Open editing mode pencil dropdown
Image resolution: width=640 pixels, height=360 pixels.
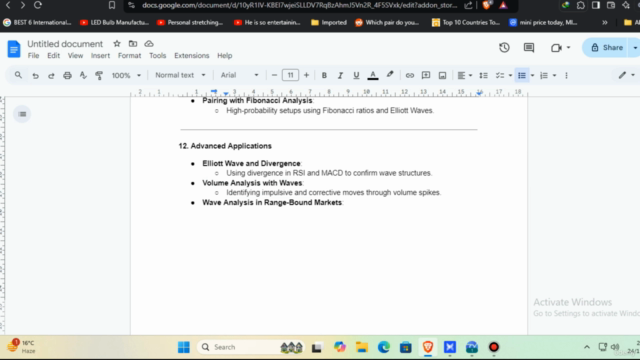tap(627, 75)
